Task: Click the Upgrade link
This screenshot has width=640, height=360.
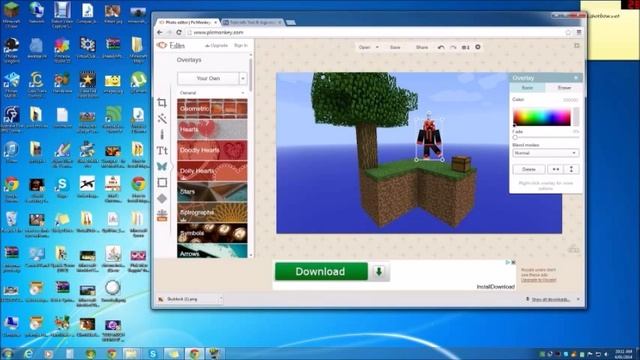Action: 216,46
